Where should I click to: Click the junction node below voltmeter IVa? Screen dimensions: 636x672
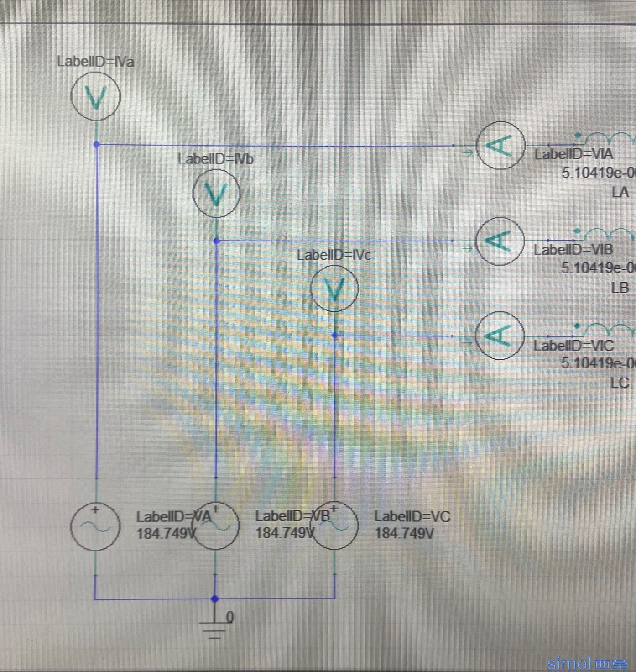(96, 145)
